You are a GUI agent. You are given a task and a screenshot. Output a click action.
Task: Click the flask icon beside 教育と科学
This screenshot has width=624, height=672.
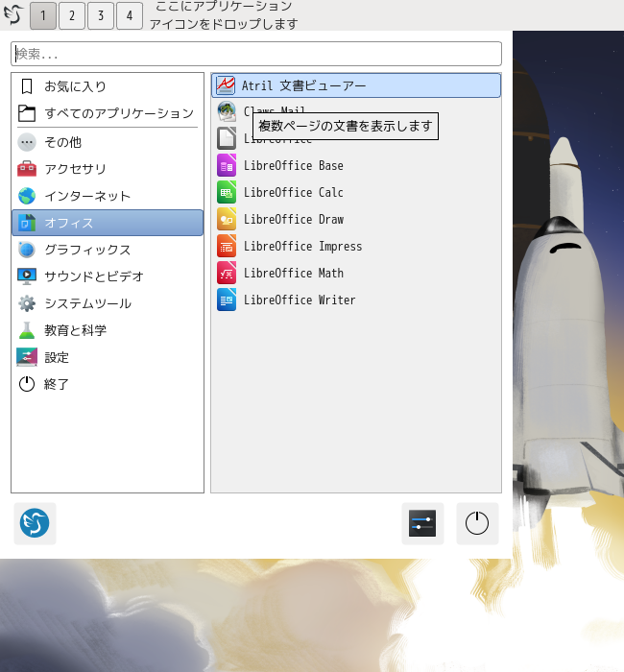[27, 330]
